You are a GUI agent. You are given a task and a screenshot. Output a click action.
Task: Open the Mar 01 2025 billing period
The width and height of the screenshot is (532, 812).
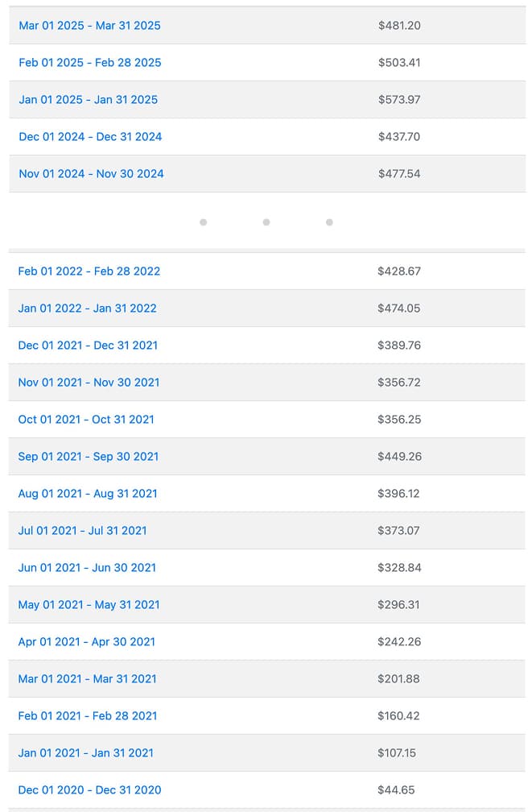click(x=89, y=25)
